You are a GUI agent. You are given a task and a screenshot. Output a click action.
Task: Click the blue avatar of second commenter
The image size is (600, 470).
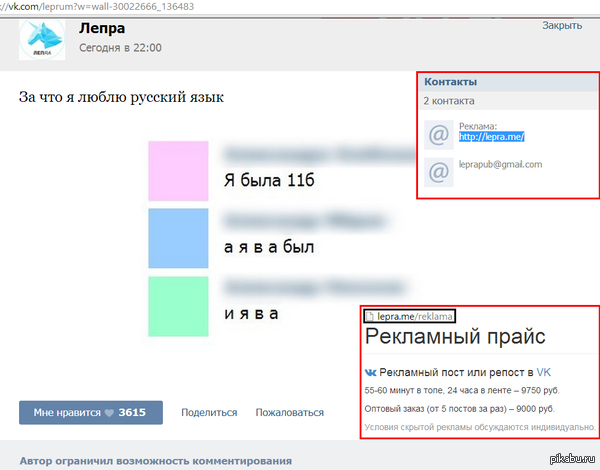tap(178, 237)
